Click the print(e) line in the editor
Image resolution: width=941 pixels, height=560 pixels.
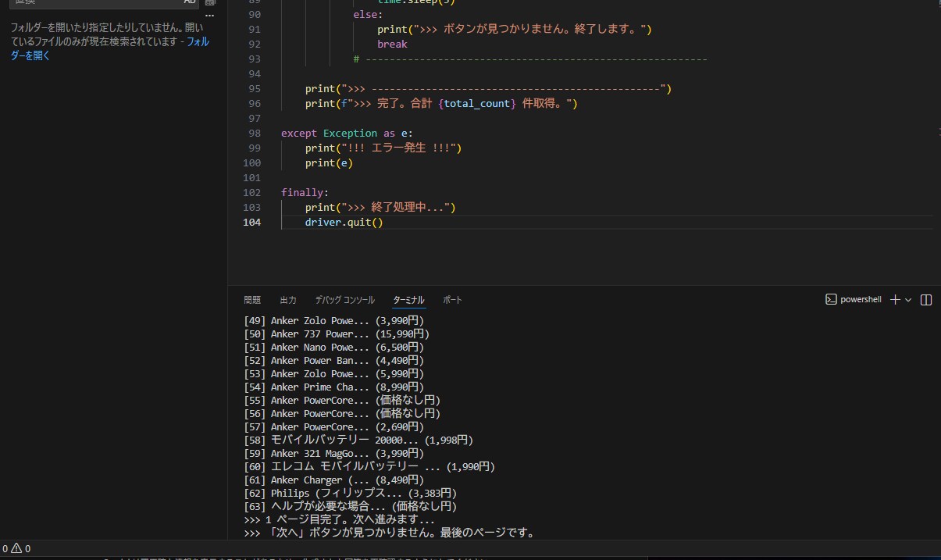[329, 163]
